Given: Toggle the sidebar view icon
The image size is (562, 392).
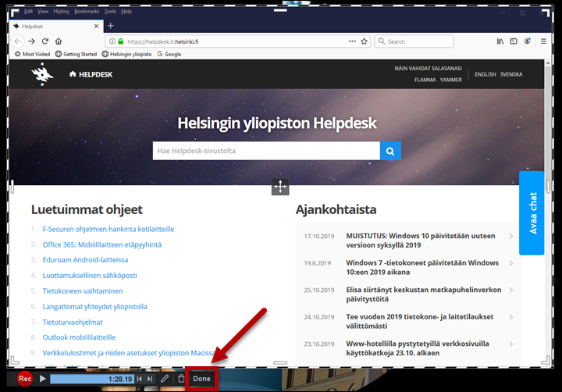Looking at the screenshot, I should 514,41.
